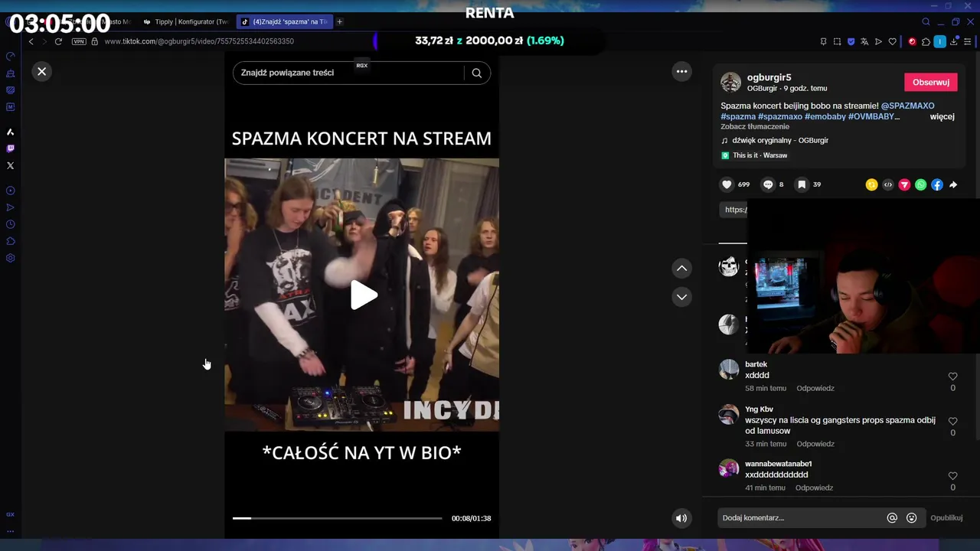Open bartek's profile avatar in comments
The image size is (980, 551).
click(729, 369)
